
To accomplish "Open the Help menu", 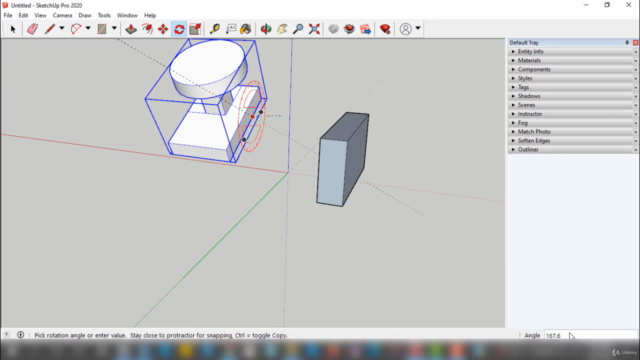I will pyautogui.click(x=150, y=16).
